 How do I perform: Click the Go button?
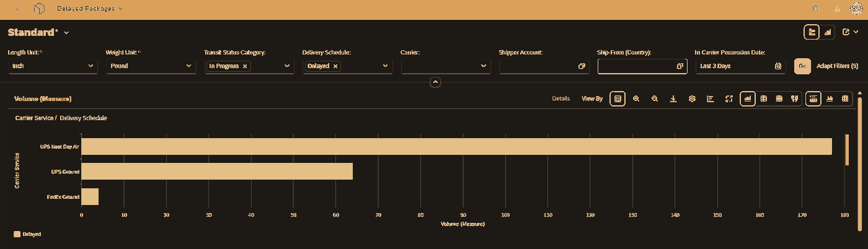802,66
